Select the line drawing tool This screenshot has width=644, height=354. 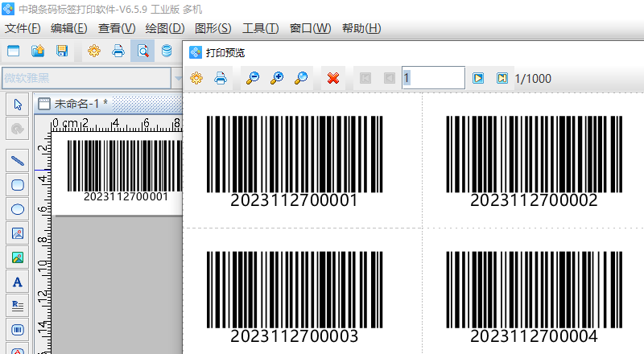[17, 161]
